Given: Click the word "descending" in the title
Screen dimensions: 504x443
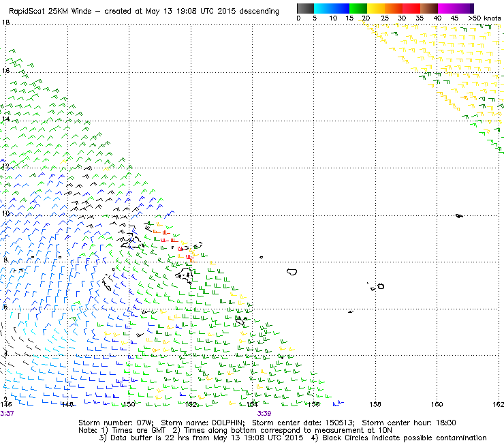Looking at the screenshot, I should [x=259, y=12].
